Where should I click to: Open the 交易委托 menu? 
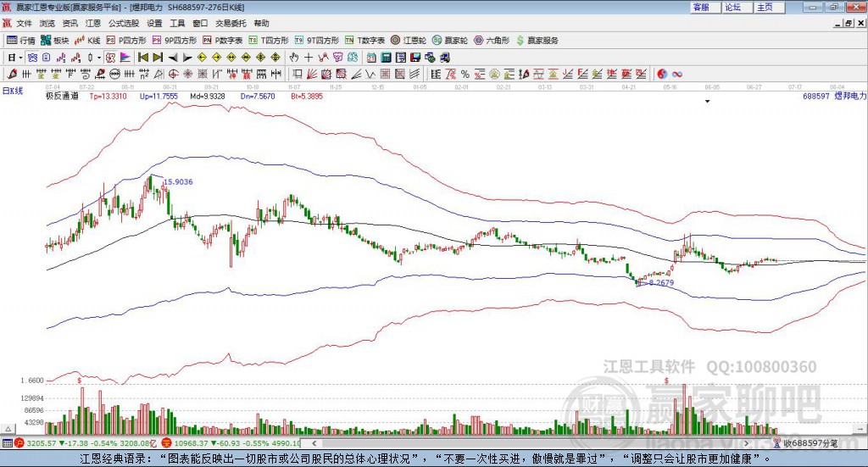click(231, 23)
